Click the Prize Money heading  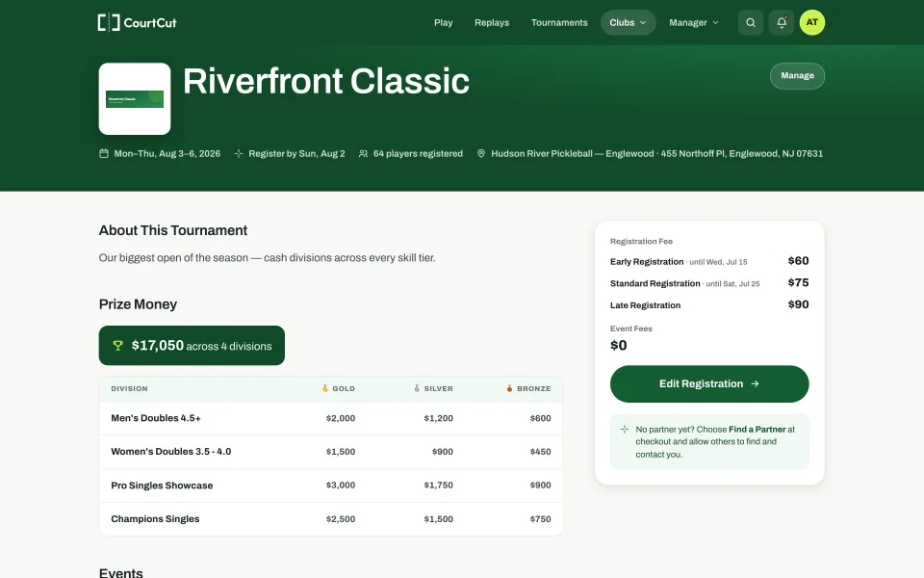138,304
